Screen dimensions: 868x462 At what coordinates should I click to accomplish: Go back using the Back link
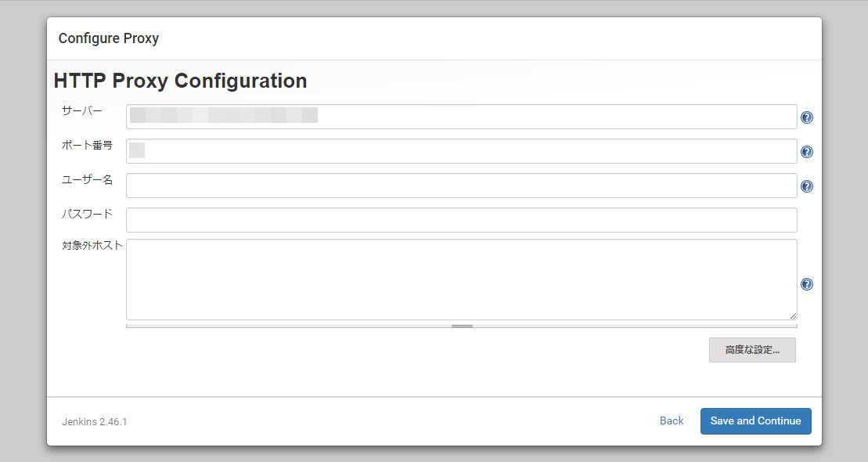click(672, 420)
